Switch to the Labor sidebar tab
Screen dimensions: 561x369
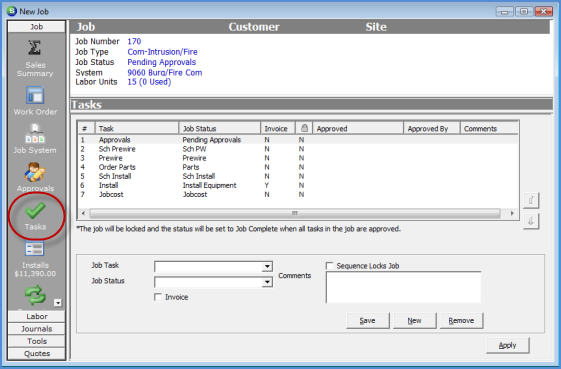click(36, 316)
